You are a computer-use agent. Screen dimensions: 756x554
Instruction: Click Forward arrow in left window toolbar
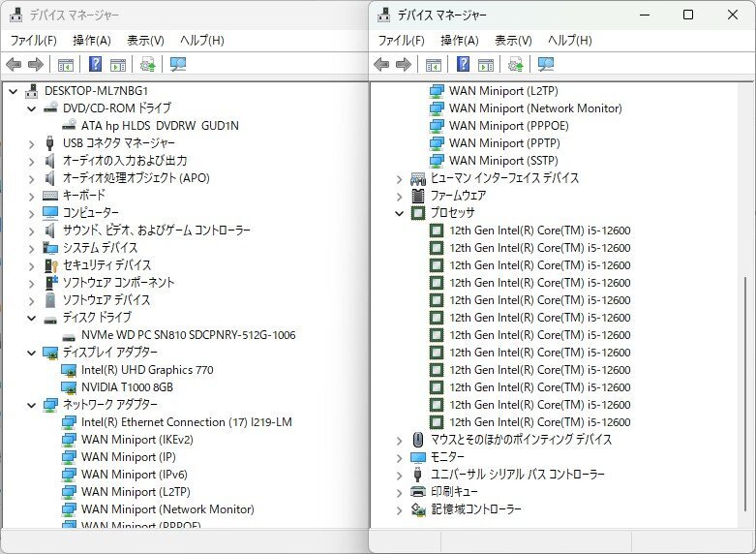[36, 64]
